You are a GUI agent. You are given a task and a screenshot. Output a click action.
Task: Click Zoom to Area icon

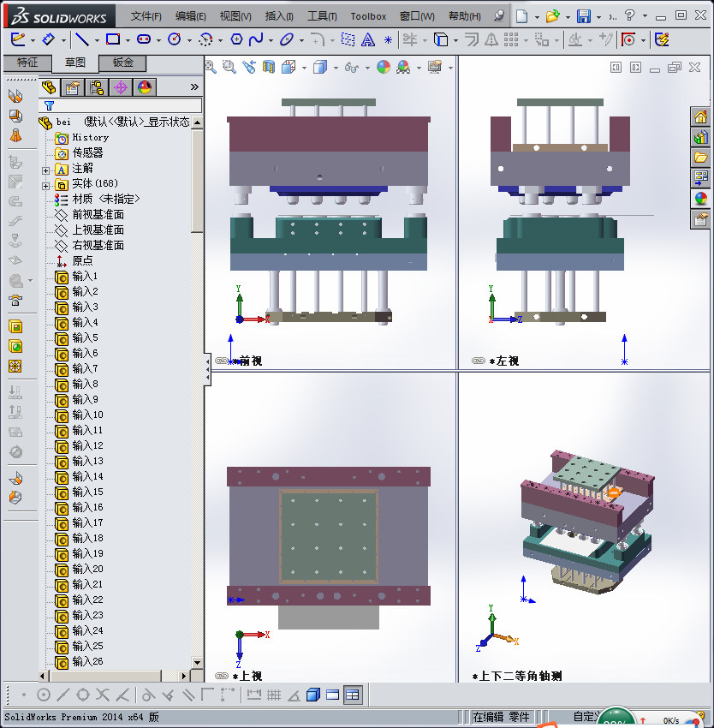point(229,68)
